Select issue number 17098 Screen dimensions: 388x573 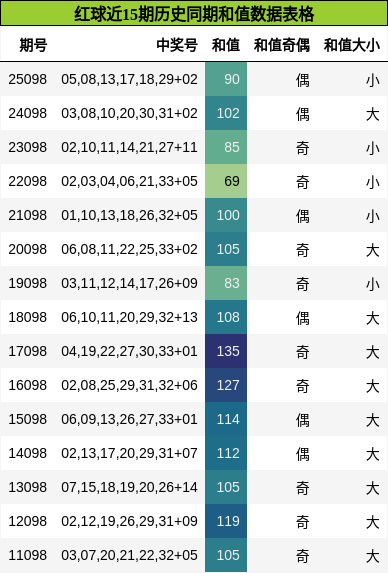click(x=28, y=351)
